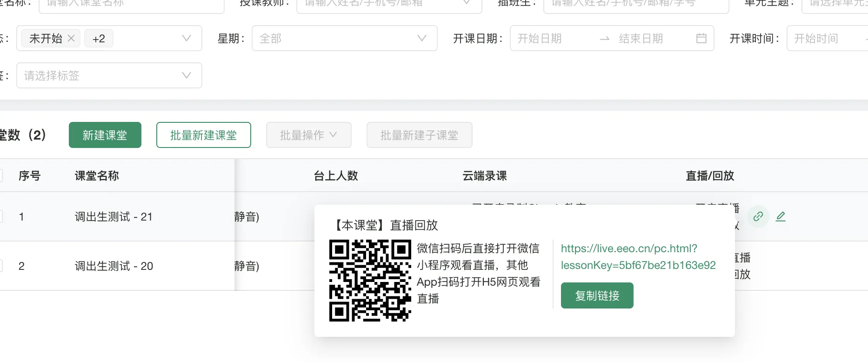Click the 课堂名称 column header
Viewport: 868px width, 362px height.
pos(97,176)
